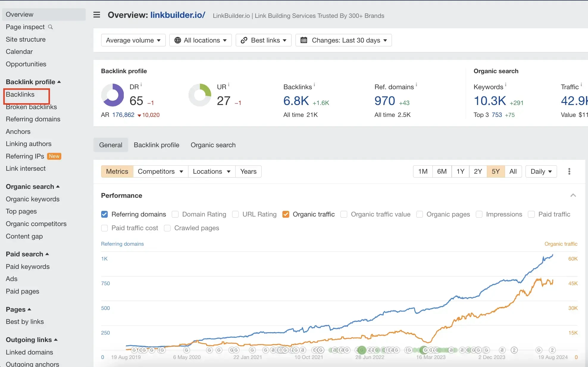This screenshot has width=588, height=367.
Task: Switch to the Organic search tab
Action: [213, 145]
